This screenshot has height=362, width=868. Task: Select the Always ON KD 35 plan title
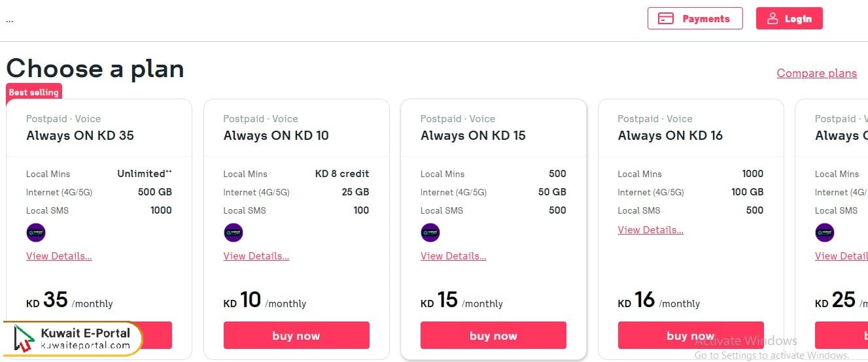[80, 136]
